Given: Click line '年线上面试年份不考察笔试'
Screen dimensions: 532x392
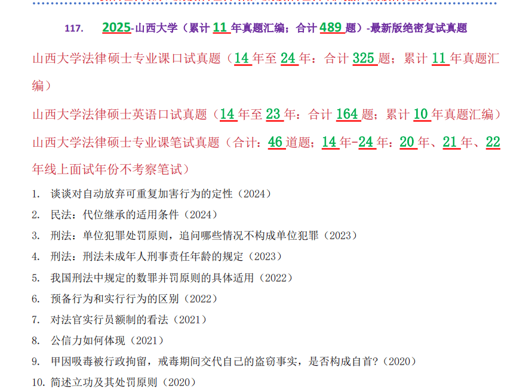Looking at the screenshot, I should 110,169.
